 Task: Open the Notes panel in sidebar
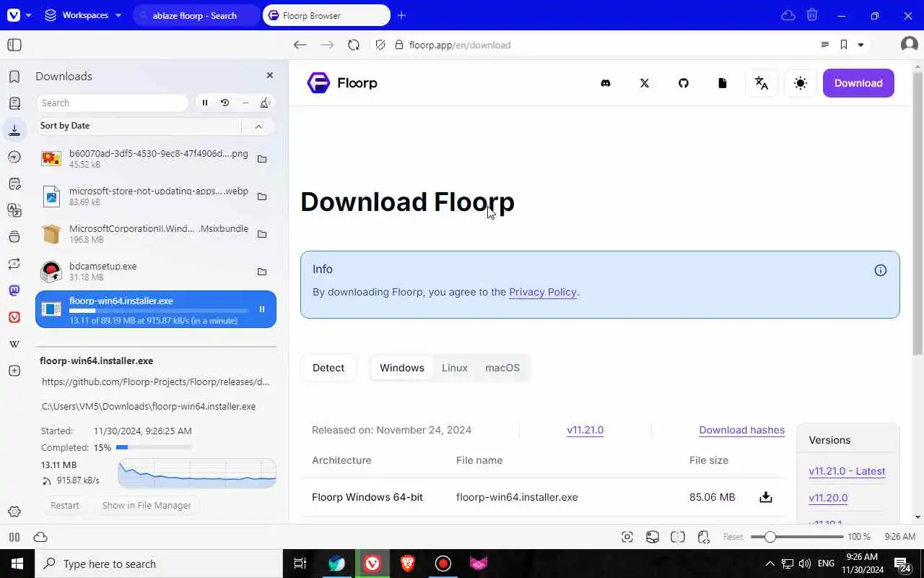pyautogui.click(x=14, y=184)
